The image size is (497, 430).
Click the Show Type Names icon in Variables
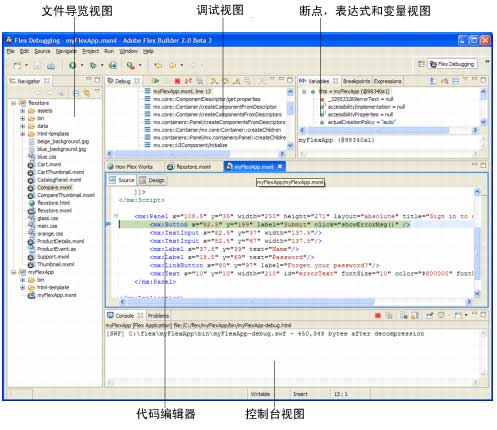pos(433,81)
